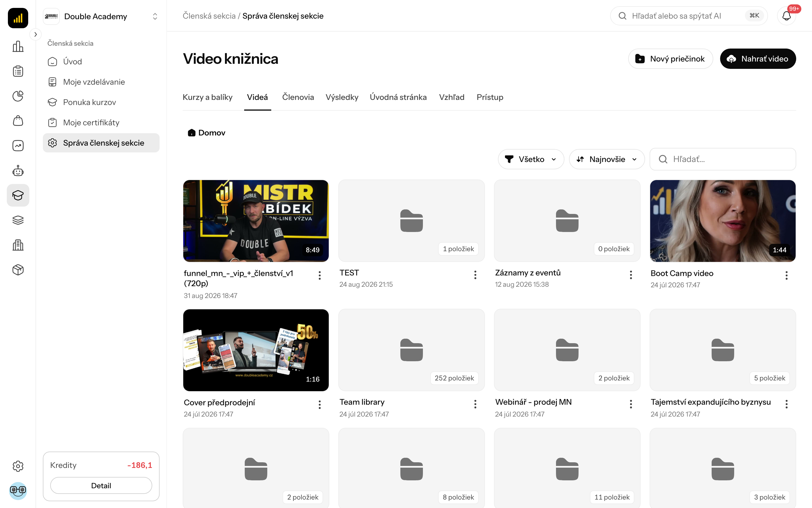Image resolution: width=812 pixels, height=508 pixels.
Task: Open the robot AI icon in sidebar
Action: point(18,171)
